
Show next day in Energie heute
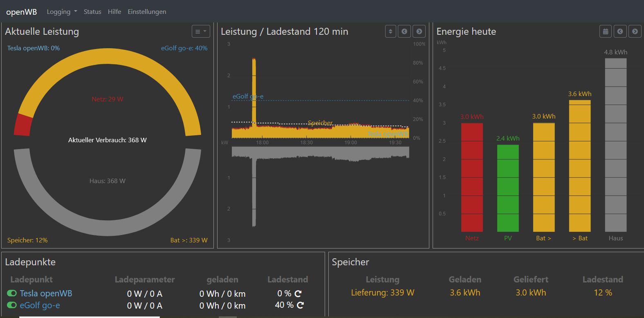tap(635, 31)
